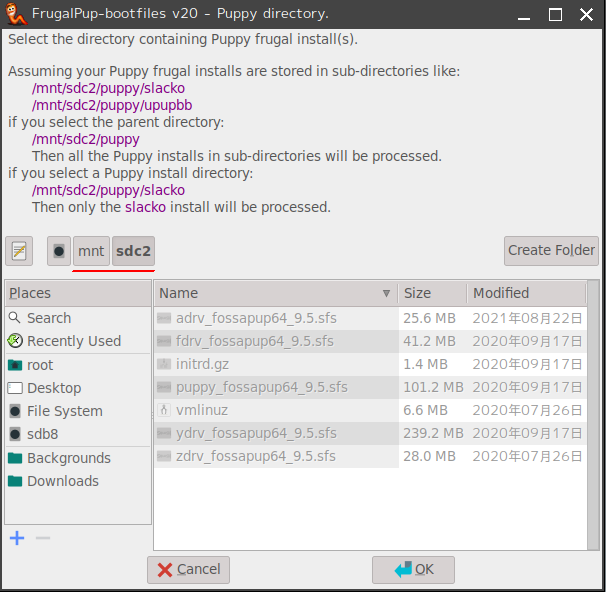Toggle the mnt path segment button

91,251
